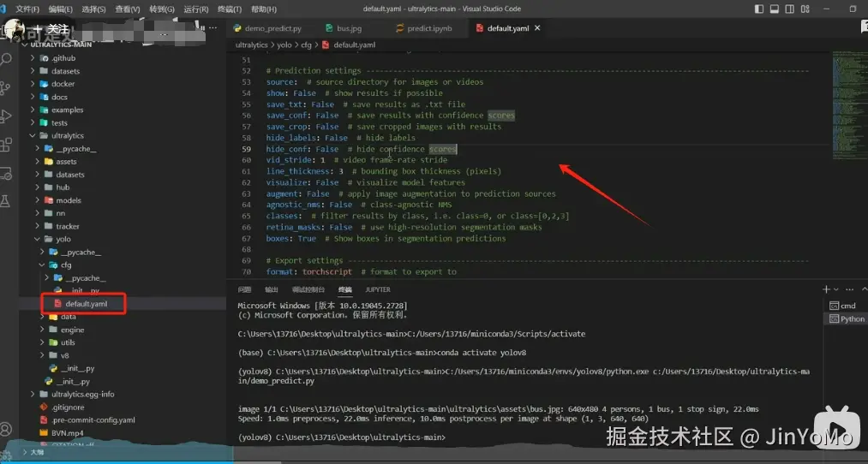Screen dimensions: 868x464
Task: Click the BVN.mp4 video file icon
Action: (x=44, y=433)
